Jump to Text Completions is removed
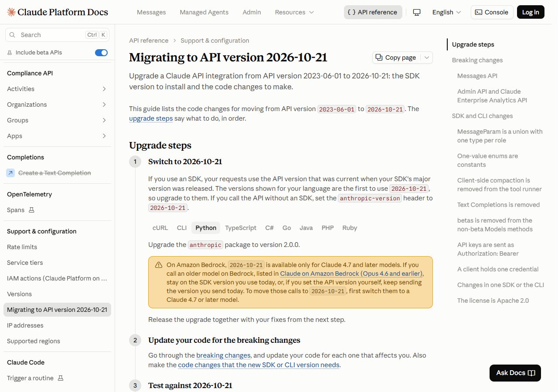Screen dimensions: 558x392 pyautogui.click(x=498, y=205)
